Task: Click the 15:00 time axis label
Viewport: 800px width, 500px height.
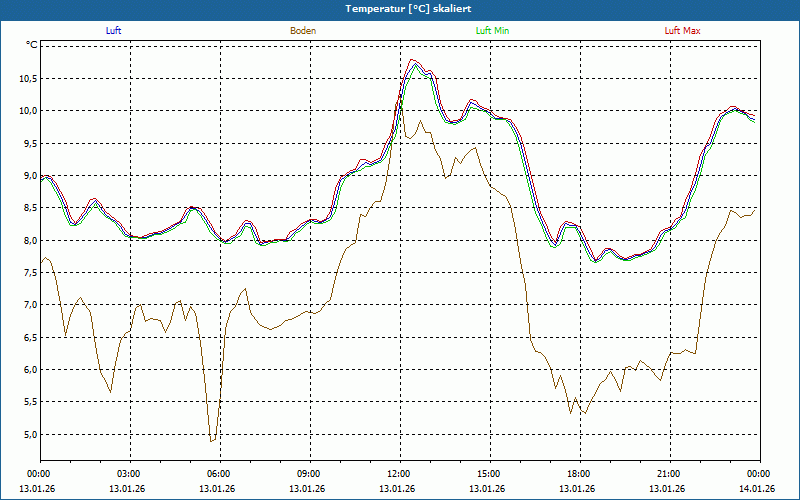Action: [488, 474]
